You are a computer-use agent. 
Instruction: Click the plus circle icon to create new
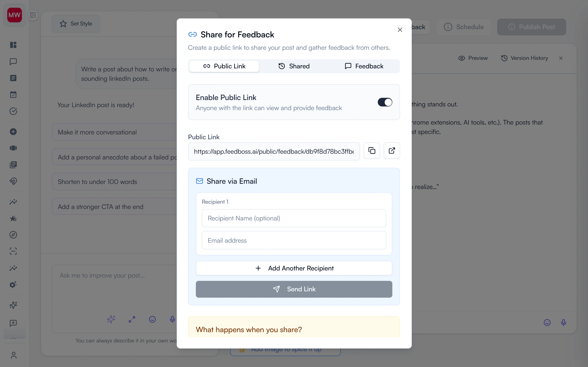tap(13, 132)
